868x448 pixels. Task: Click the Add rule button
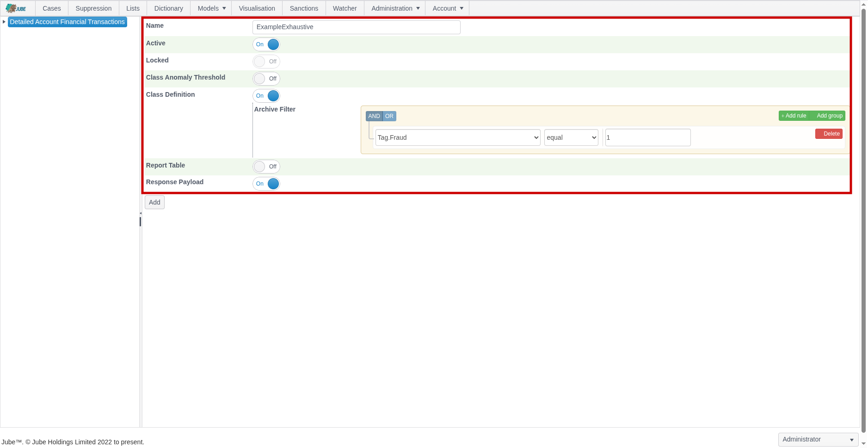[794, 116]
